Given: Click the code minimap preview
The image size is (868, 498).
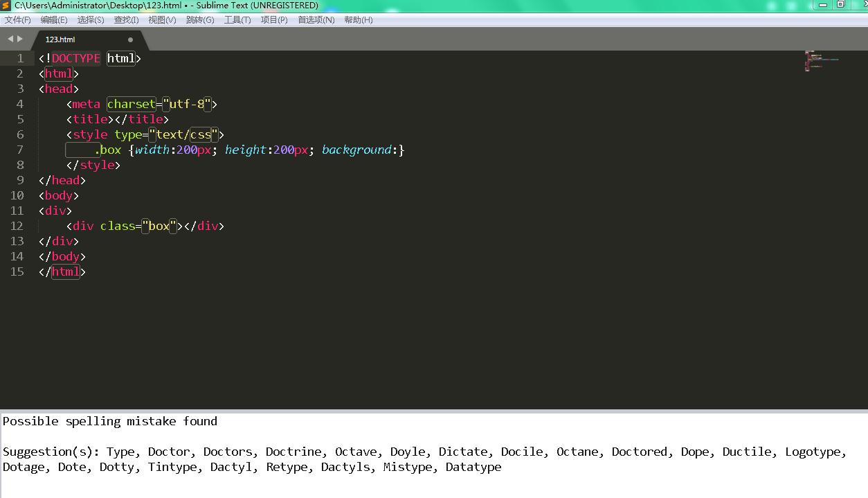Looking at the screenshot, I should (x=822, y=60).
